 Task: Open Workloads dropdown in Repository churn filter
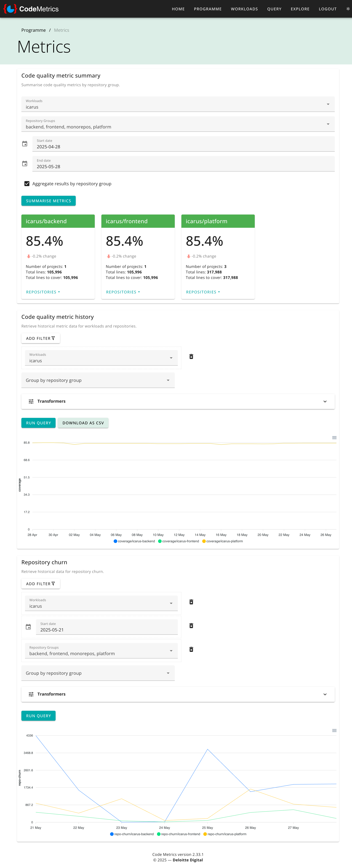point(101,603)
